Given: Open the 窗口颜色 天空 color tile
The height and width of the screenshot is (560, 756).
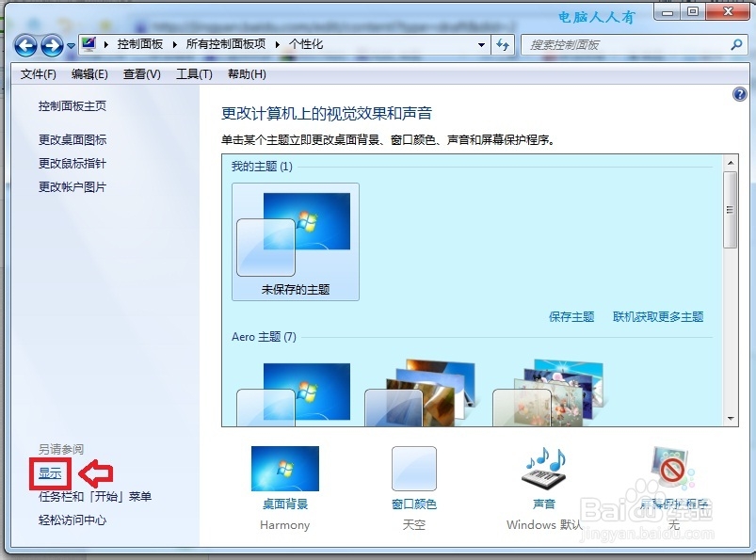Looking at the screenshot, I should coord(413,468).
